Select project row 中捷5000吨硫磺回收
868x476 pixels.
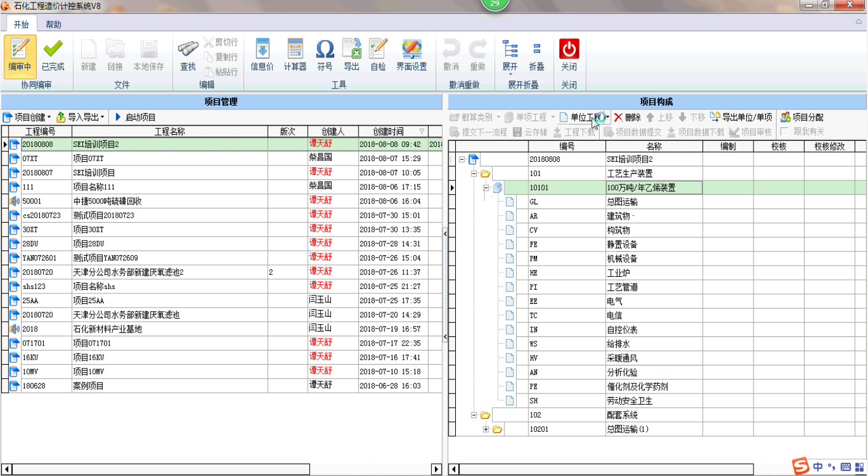pyautogui.click(x=221, y=201)
